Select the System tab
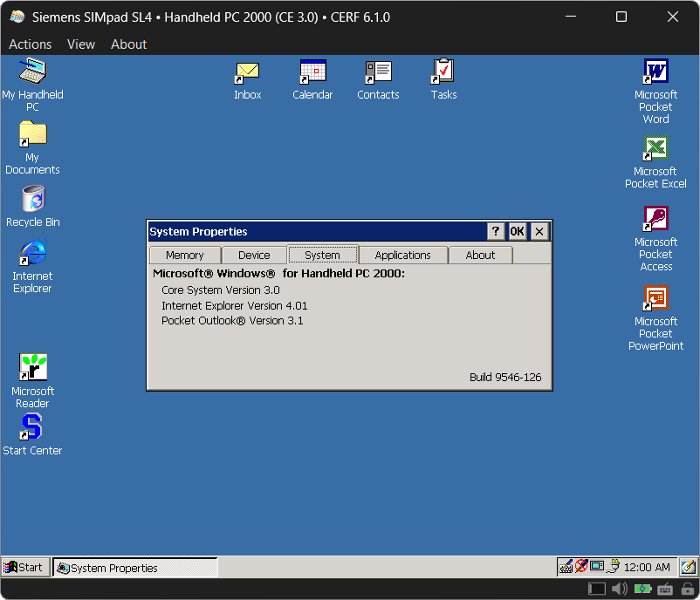This screenshot has width=700, height=600. pos(322,255)
